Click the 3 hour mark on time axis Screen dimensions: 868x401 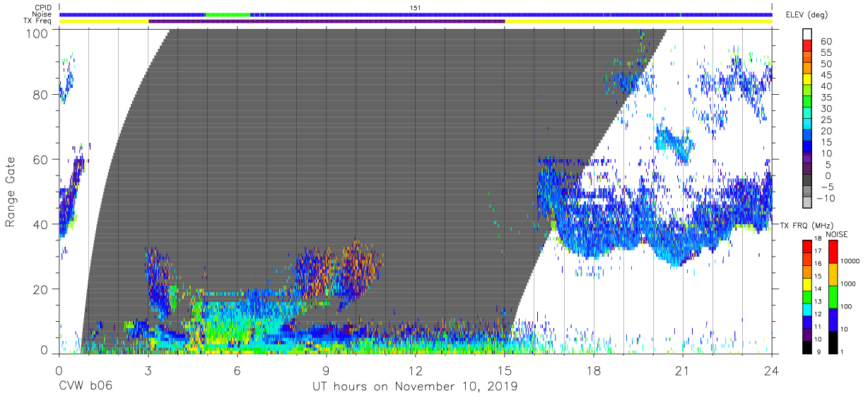148,371
